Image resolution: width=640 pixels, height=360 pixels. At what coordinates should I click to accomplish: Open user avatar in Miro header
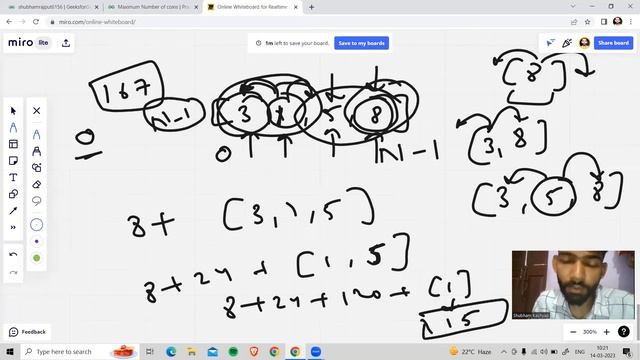coord(584,43)
